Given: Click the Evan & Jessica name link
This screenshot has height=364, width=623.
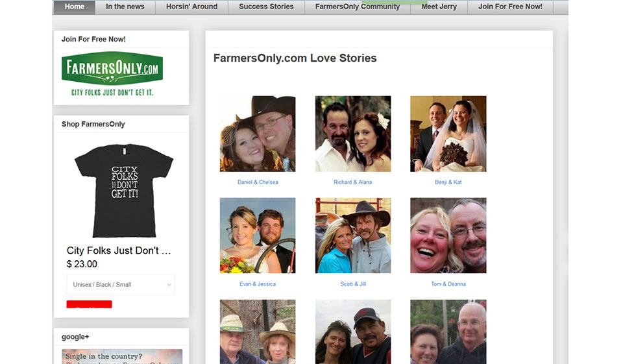Looking at the screenshot, I should click(258, 284).
